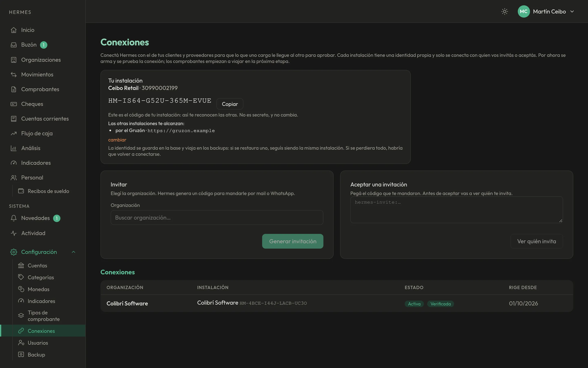The width and height of the screenshot is (588, 368).
Task: Select the installation code HM-IS64-G52U-365M-EVUE
Action: click(160, 101)
